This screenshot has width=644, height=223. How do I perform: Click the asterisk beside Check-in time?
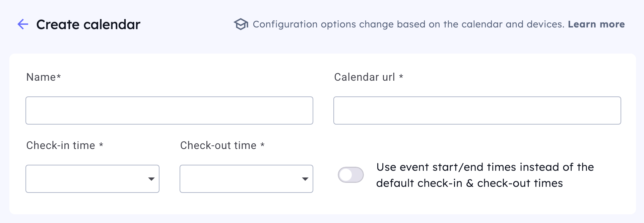click(x=101, y=145)
